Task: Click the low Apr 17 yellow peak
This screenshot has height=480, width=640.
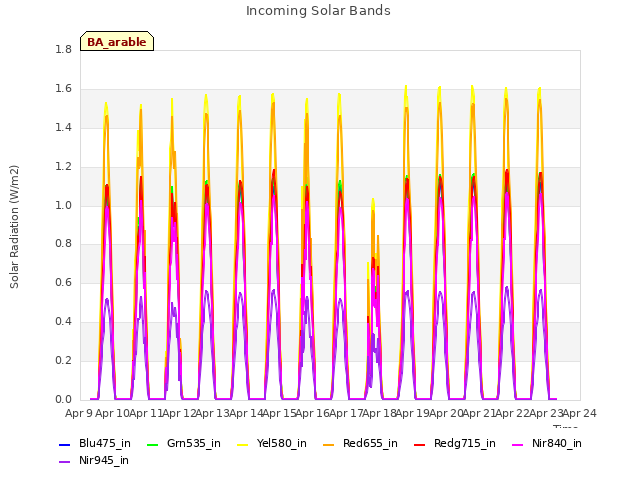Action: pyautogui.click(x=373, y=200)
